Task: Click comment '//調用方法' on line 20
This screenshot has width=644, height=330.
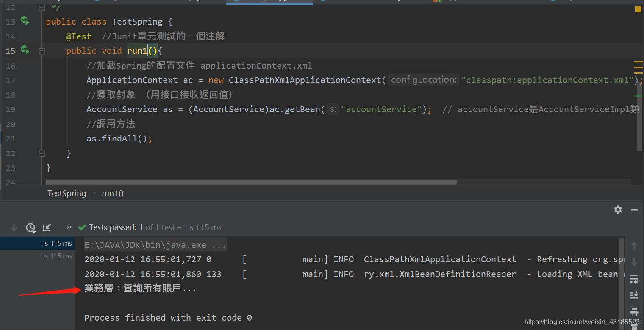Action: [x=111, y=124]
